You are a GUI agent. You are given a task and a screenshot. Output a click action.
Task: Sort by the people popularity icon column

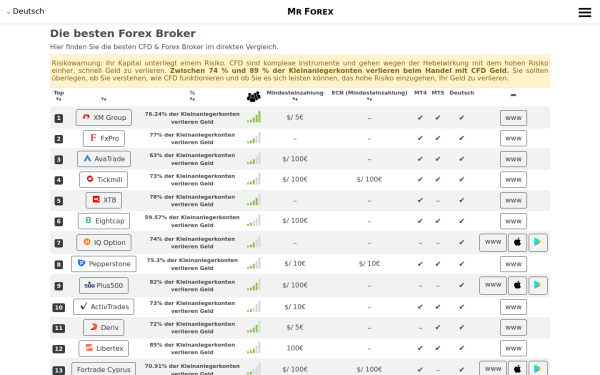pos(253,97)
